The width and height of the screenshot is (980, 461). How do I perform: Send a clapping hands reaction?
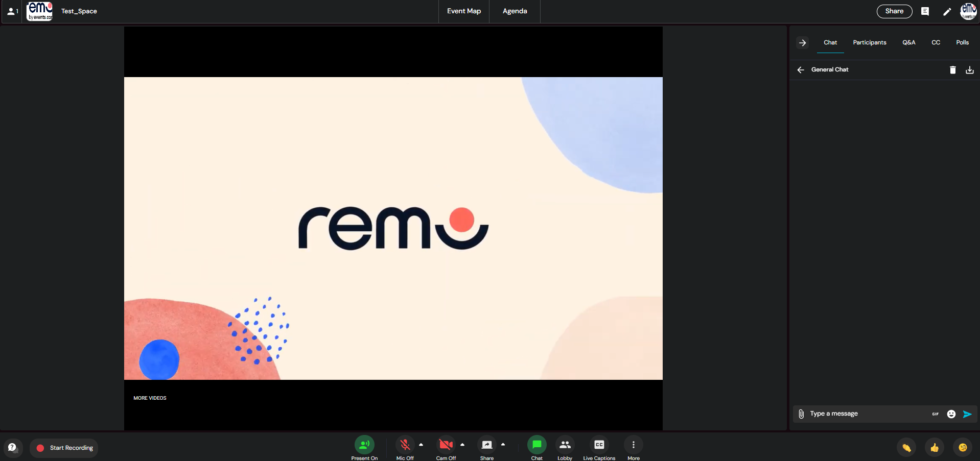pyautogui.click(x=906, y=448)
